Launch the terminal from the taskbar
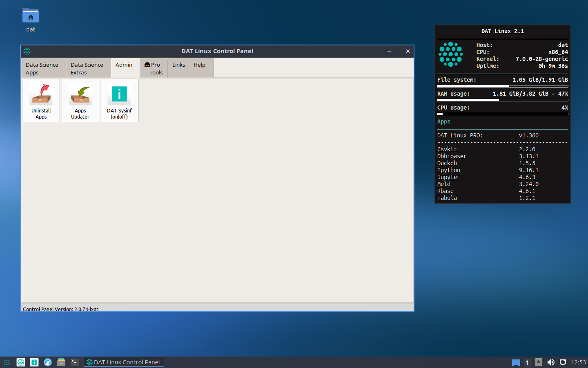 [74, 362]
